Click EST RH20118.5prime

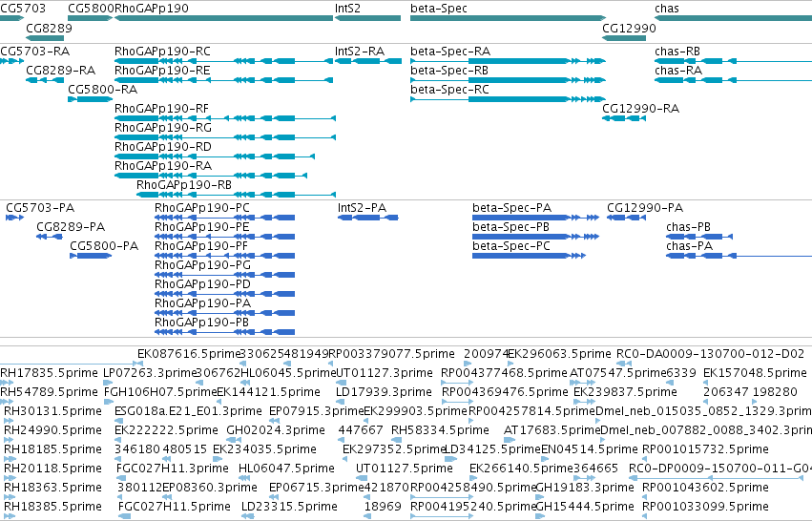tap(52, 469)
